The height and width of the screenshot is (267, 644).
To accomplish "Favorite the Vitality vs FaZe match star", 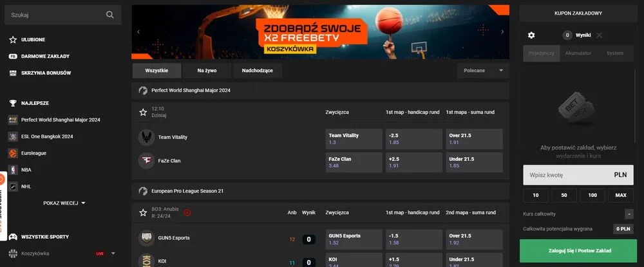I will pyautogui.click(x=143, y=112).
